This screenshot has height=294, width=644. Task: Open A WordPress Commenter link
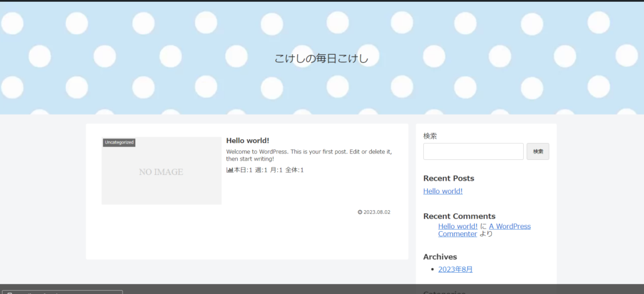(485, 230)
